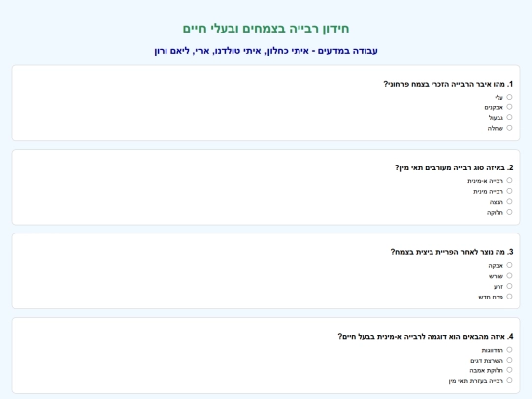The width and height of the screenshot is (532, 399).
Task: Select the פרח חדש option
Action: coord(509,297)
